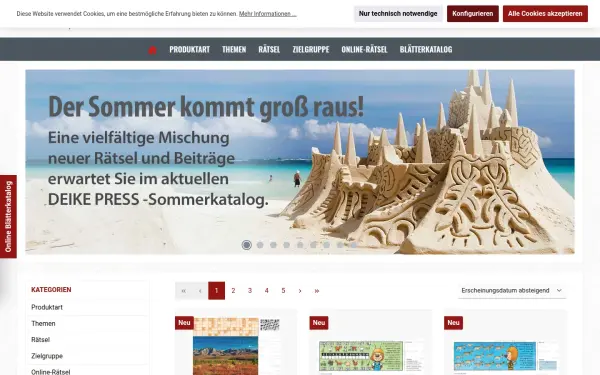This screenshot has width=600, height=375.
Task: Open the PRODUKTART menu
Action: (189, 49)
